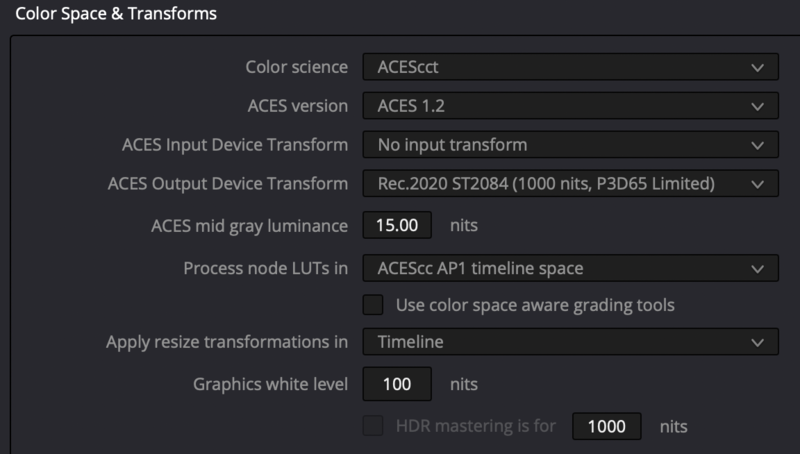This screenshot has width=800, height=454.
Task: Open the ACES Output Device Transform dropdown
Action: [x=568, y=184]
